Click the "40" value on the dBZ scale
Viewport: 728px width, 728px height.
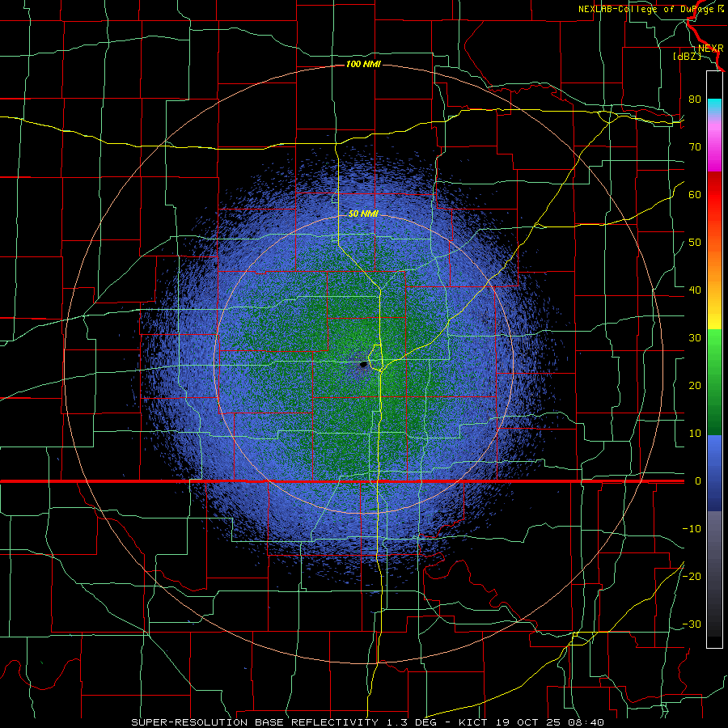pos(695,290)
